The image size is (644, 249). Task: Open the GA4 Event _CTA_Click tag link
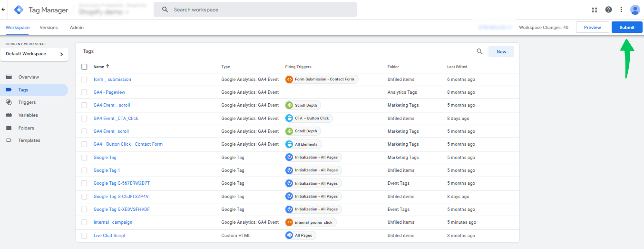(x=116, y=119)
